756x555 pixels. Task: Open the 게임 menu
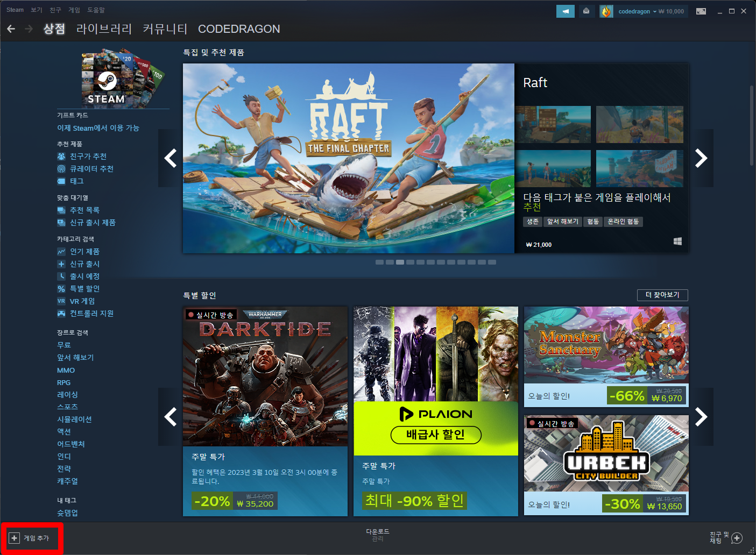pyautogui.click(x=74, y=10)
